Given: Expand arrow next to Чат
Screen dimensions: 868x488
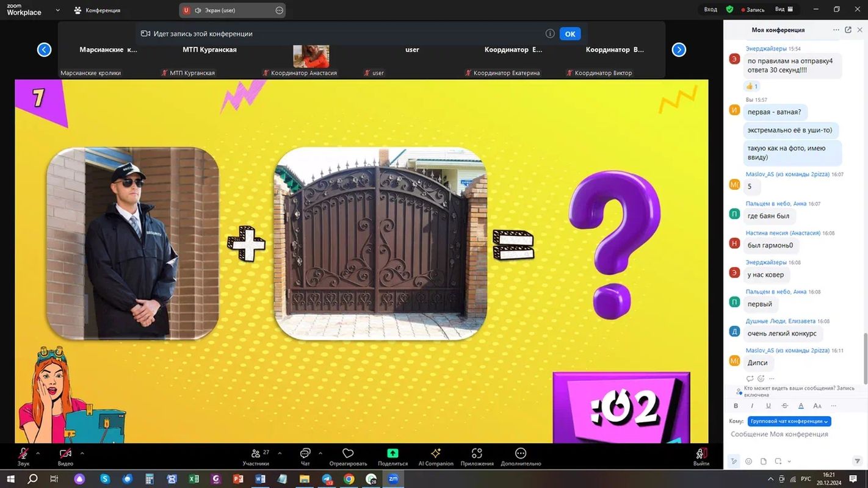Looking at the screenshot, I should (320, 453).
